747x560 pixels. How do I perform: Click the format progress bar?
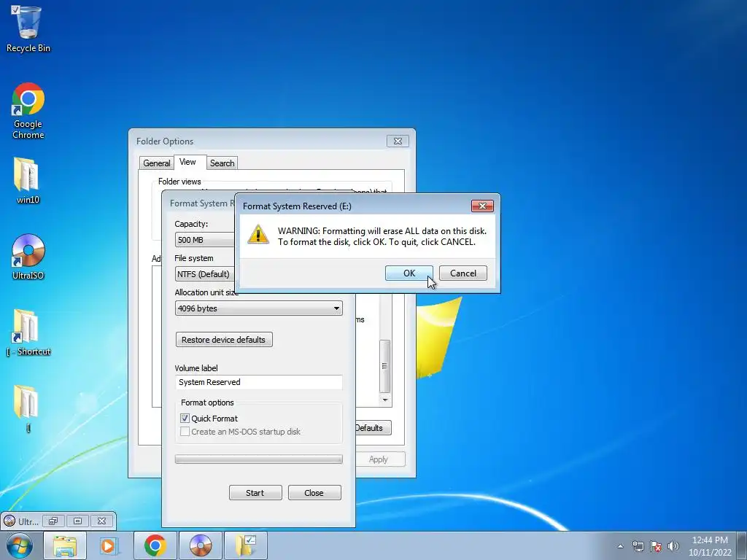[258, 459]
